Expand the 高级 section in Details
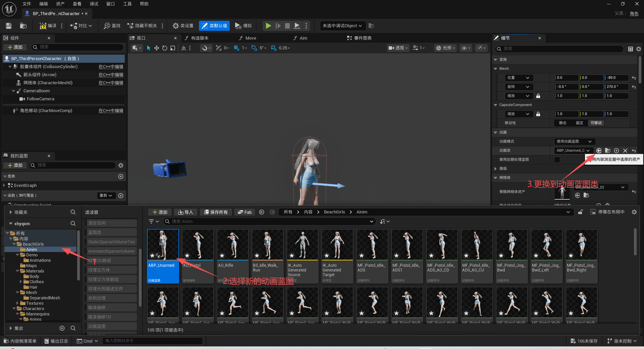The height and width of the screenshot is (349, 644). coord(495,169)
